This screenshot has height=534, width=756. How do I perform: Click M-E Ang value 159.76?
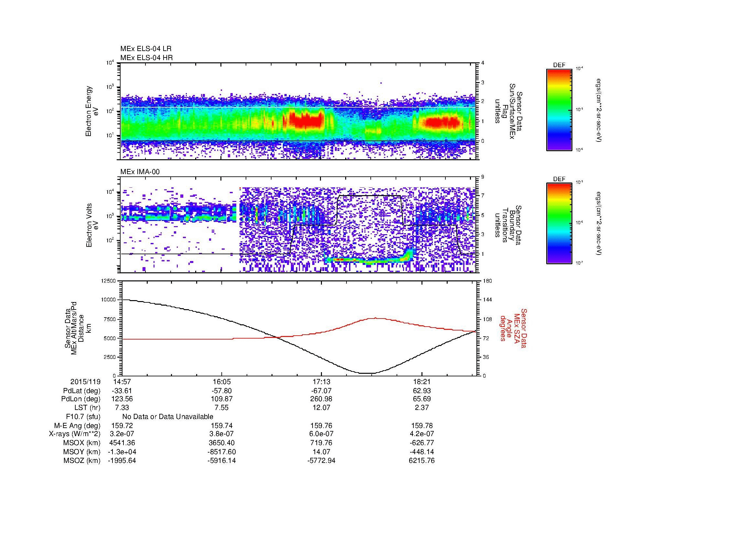point(321,425)
